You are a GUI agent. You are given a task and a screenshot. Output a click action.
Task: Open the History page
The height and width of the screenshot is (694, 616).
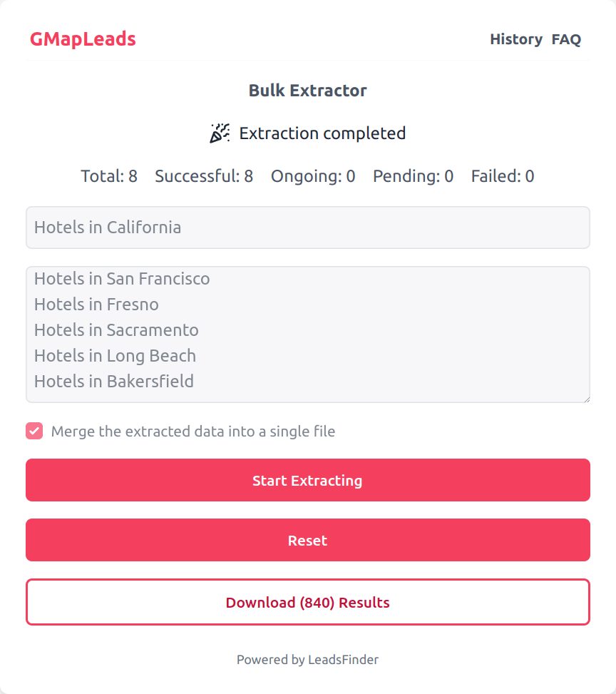[x=515, y=39]
